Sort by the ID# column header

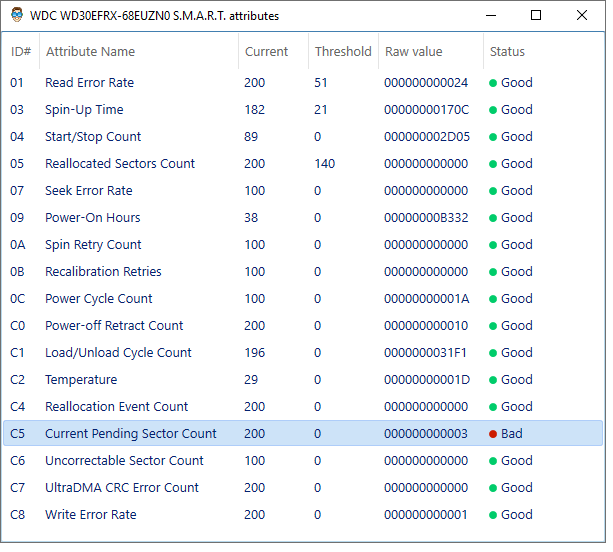[20, 51]
